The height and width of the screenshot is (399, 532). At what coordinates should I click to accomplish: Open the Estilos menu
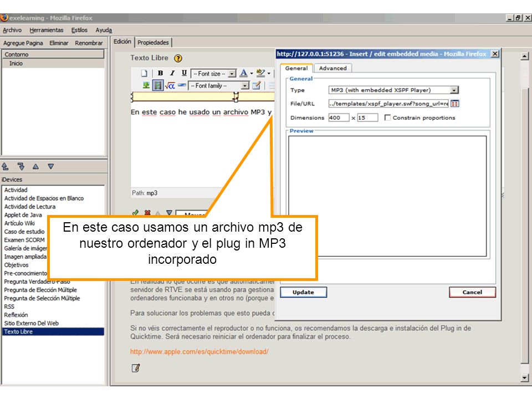79,30
